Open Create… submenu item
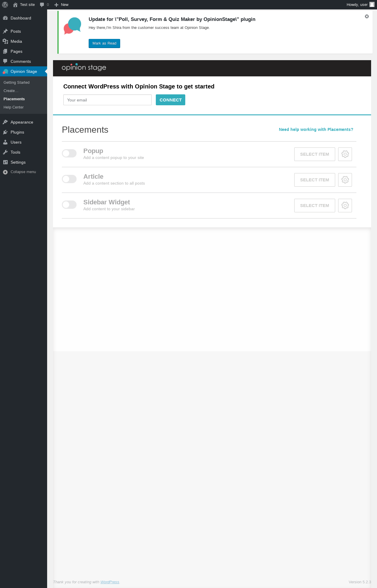 tap(11, 91)
